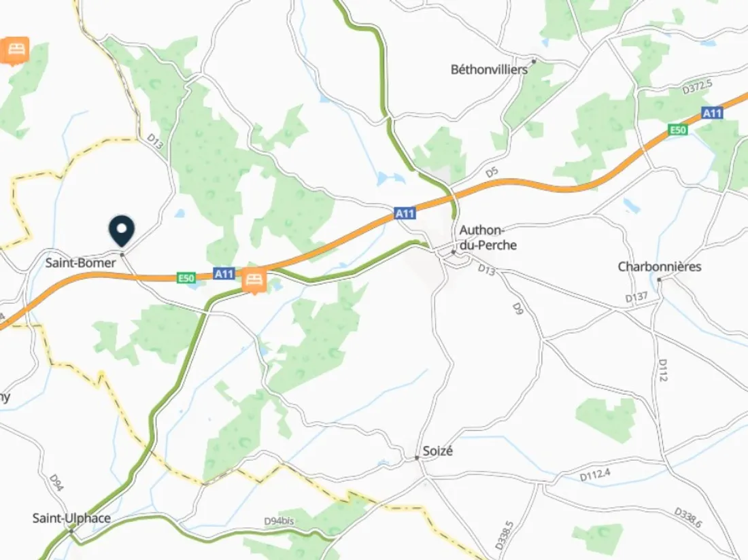Image resolution: width=748 pixels, height=560 pixels.
Task: Click the Béthonvilliers place name
Action: point(489,69)
